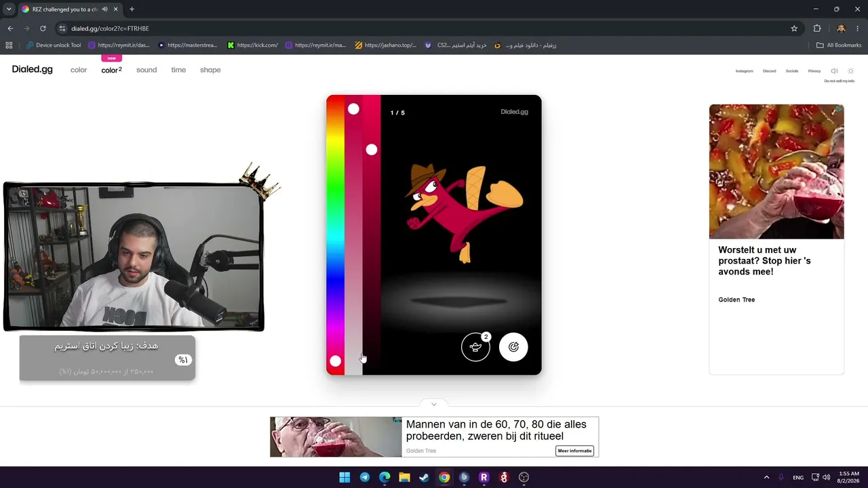Toggle the Dialed.gg site sound speaker icon
This screenshot has width=868, height=488.
click(x=834, y=71)
